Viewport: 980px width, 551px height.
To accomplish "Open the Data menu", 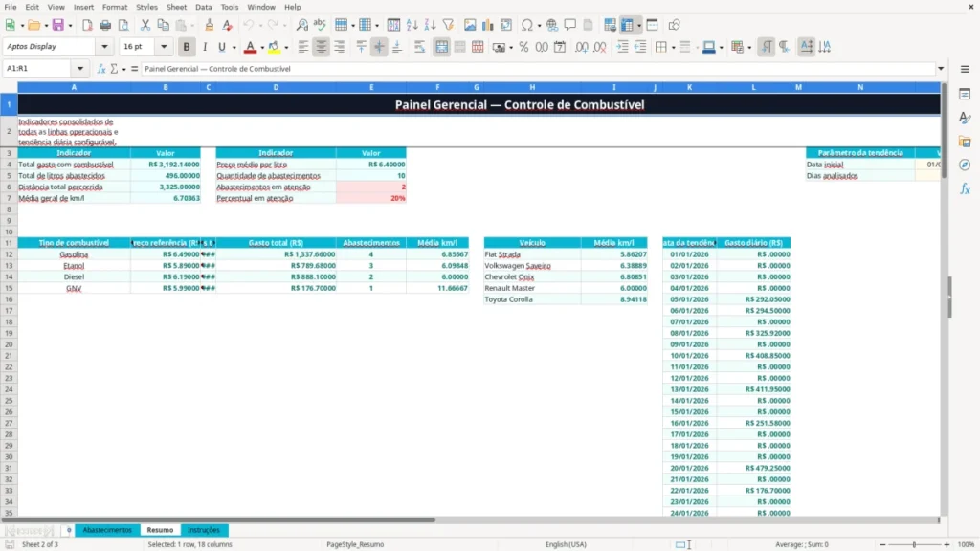I will (x=203, y=7).
